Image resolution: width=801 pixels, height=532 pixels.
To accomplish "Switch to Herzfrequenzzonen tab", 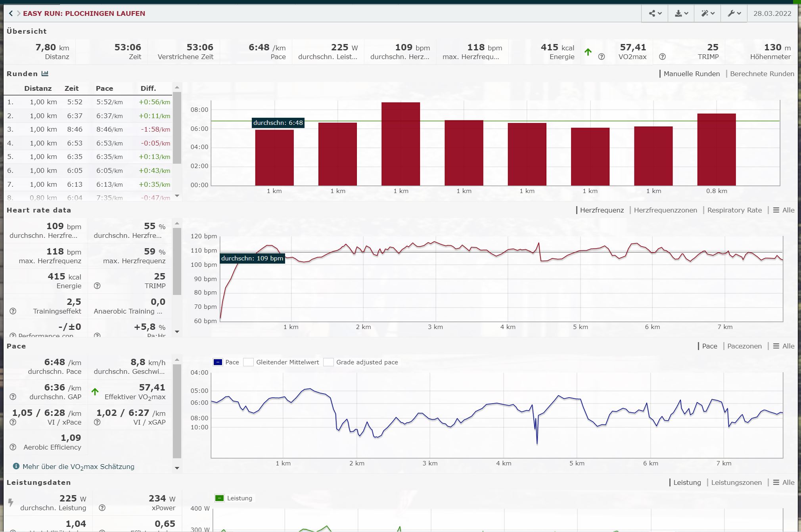I will (x=665, y=210).
